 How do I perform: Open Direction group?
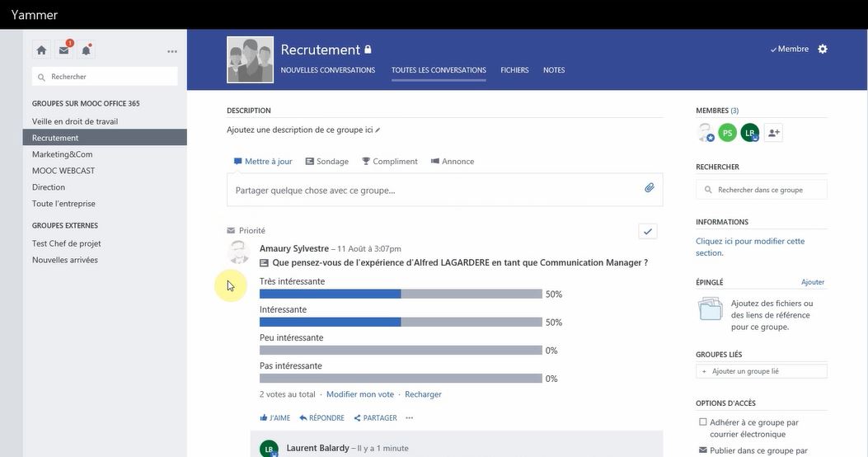(x=48, y=187)
